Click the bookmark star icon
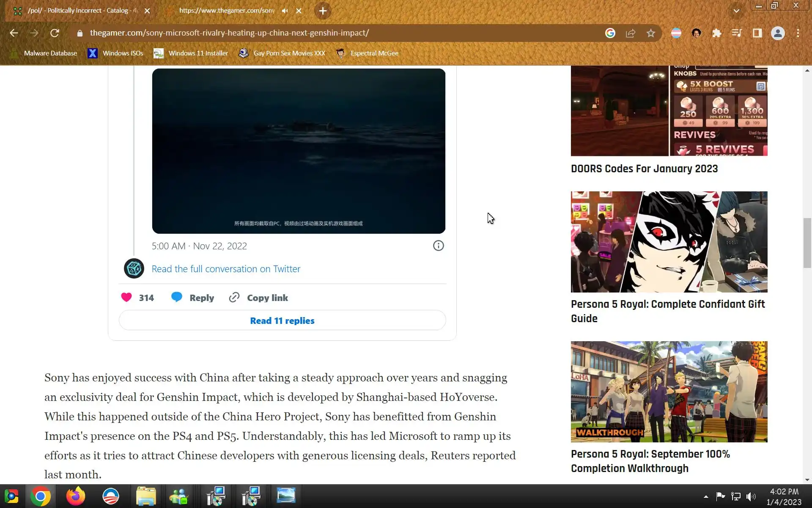 650,33
